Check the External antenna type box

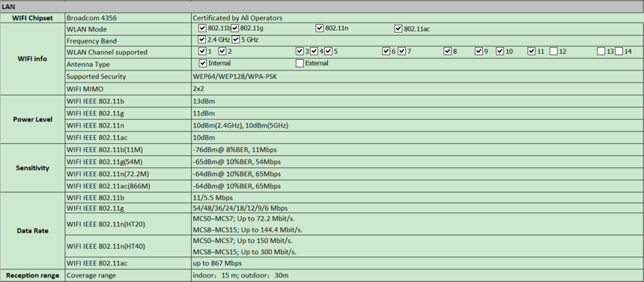pyautogui.click(x=300, y=63)
